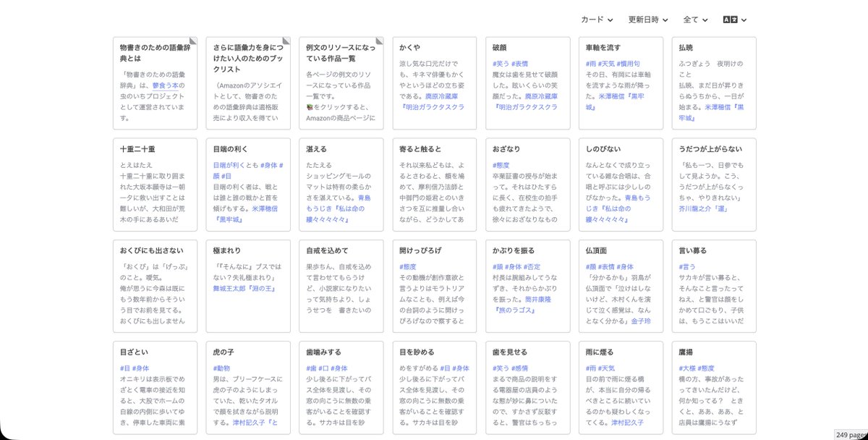Click #態度 tag in おざなり card
868x440 pixels.
click(x=501, y=165)
